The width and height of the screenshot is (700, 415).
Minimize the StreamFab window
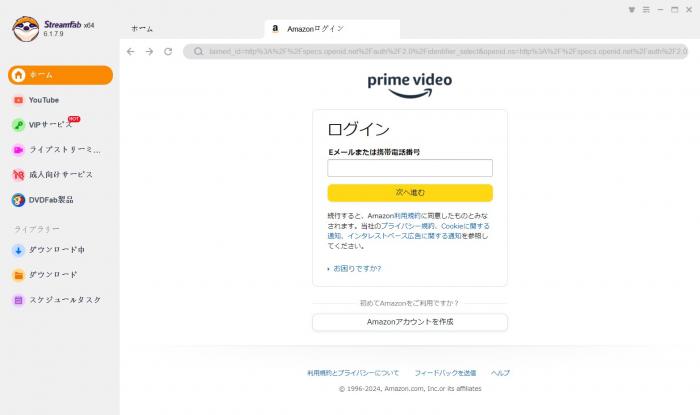point(660,9)
